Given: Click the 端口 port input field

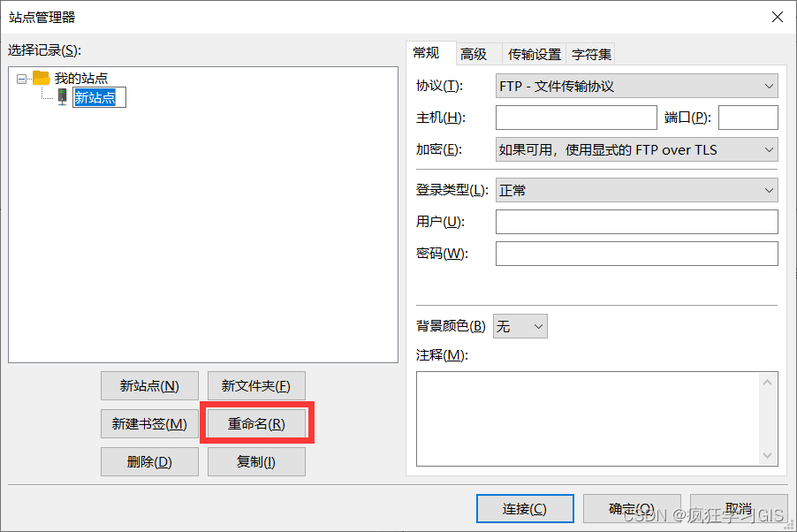Looking at the screenshot, I should click(x=748, y=118).
